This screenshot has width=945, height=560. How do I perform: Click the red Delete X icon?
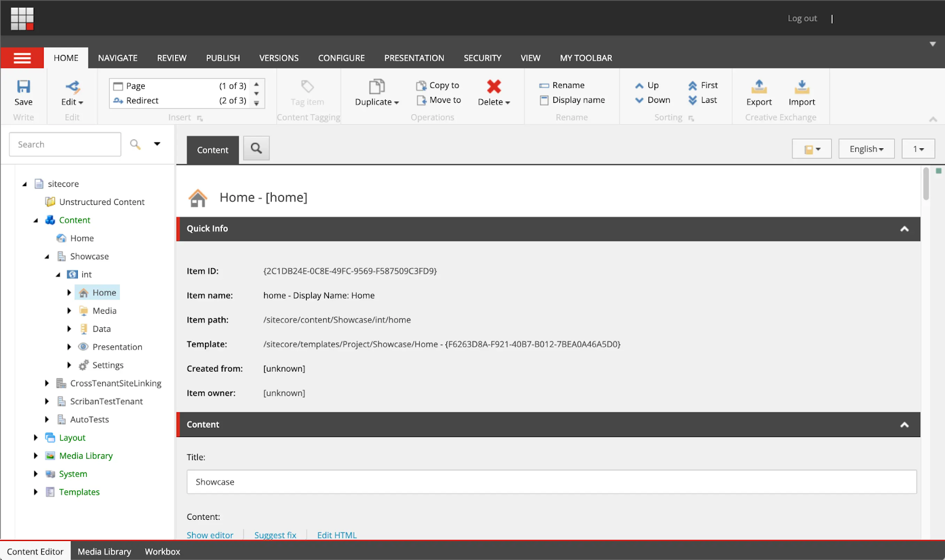point(494,87)
